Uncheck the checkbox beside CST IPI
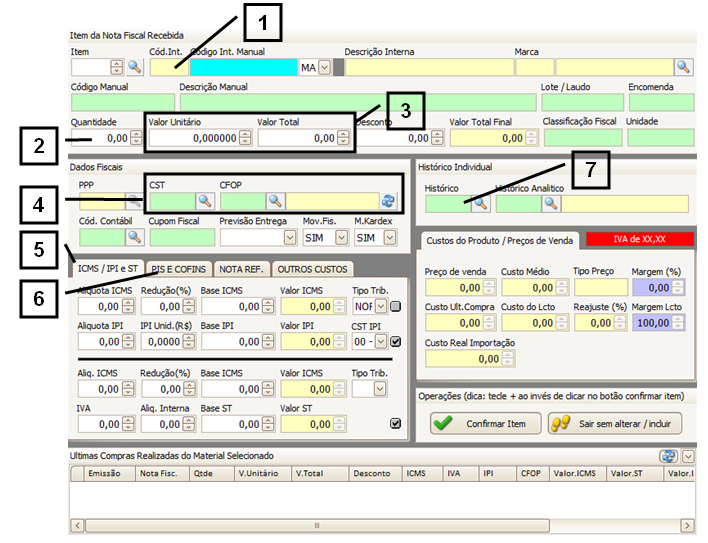 (x=396, y=342)
